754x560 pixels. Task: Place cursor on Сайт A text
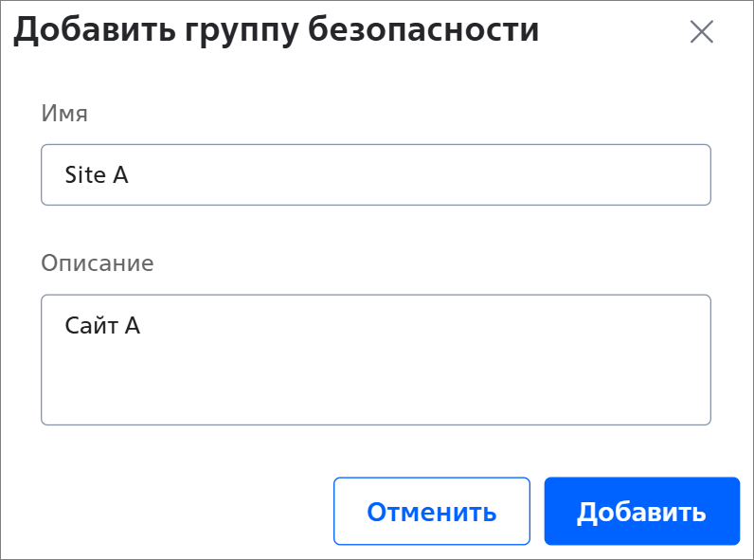(102, 325)
